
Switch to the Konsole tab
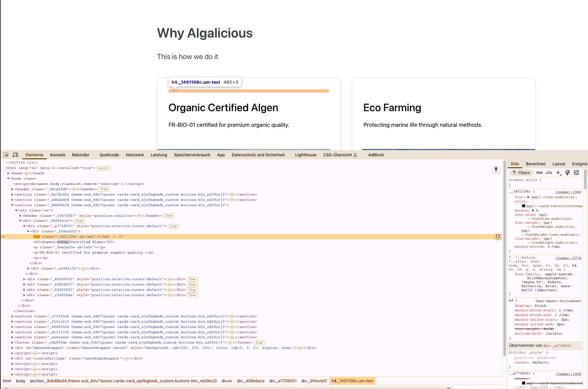click(x=58, y=155)
